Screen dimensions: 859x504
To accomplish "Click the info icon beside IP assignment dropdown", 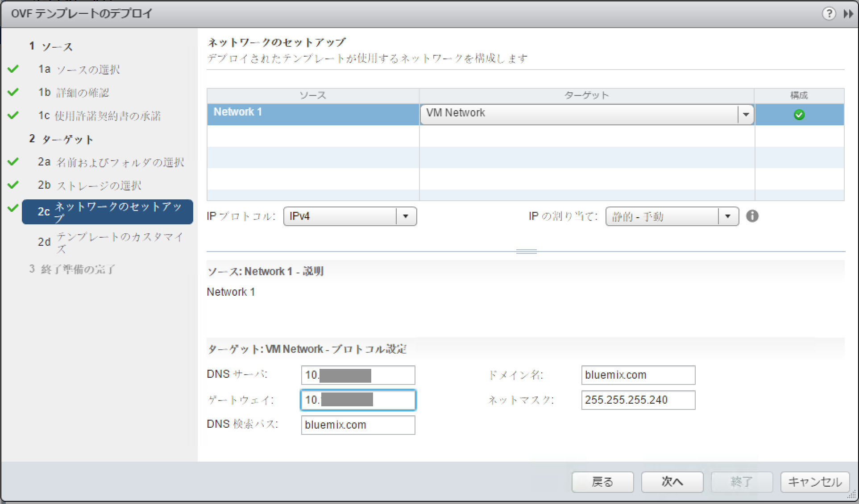I will tap(752, 216).
